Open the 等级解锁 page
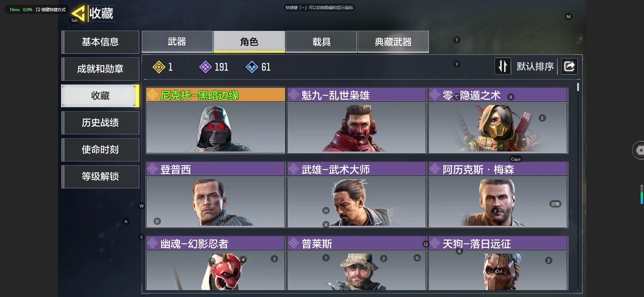Image resolution: width=644 pixels, height=297 pixels. (x=100, y=176)
